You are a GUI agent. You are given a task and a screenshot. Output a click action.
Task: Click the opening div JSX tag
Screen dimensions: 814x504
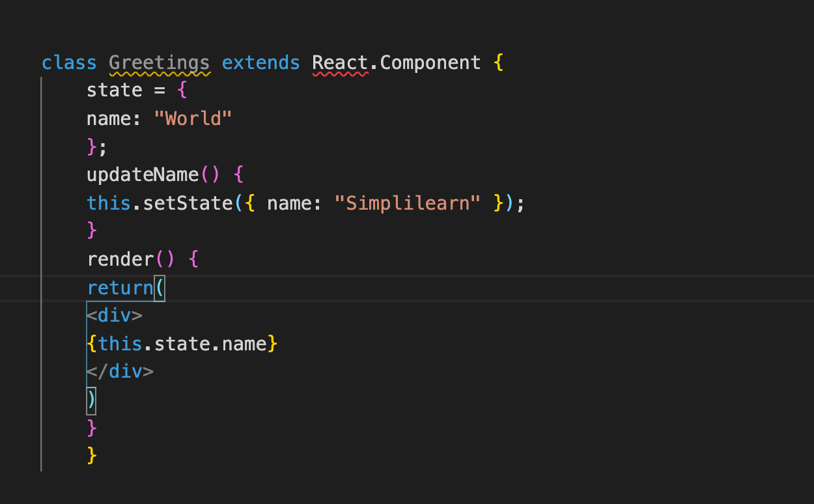(x=115, y=315)
